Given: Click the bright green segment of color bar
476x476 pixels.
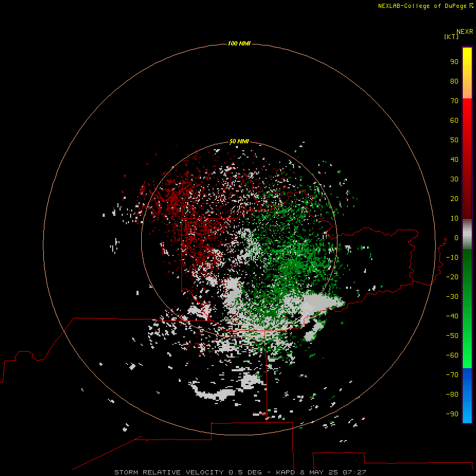Looking at the screenshot, I should [467, 309].
